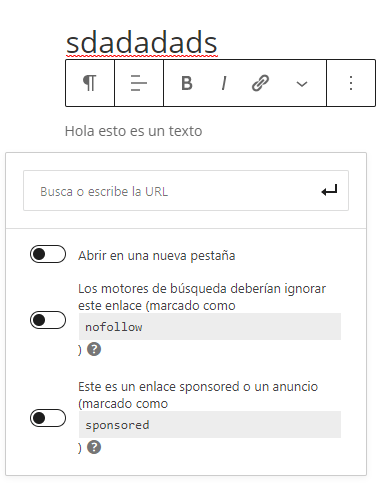
Task: Click the "Busca o escribe la URL" field
Action: pos(186,191)
